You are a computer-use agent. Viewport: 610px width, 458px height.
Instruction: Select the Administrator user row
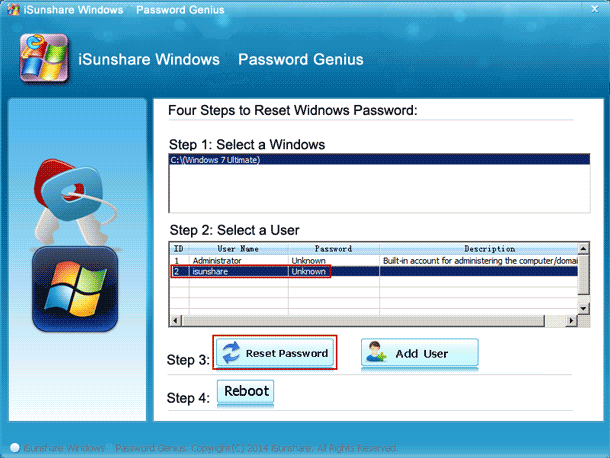coord(373,260)
